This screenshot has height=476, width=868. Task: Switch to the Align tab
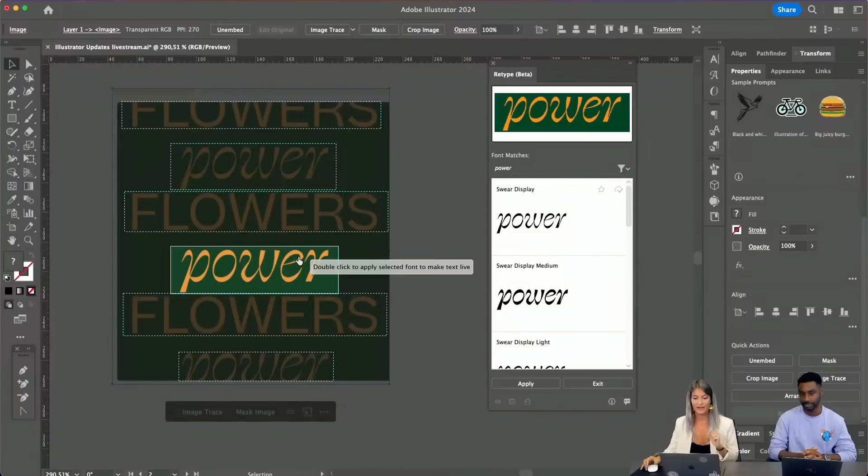click(739, 53)
